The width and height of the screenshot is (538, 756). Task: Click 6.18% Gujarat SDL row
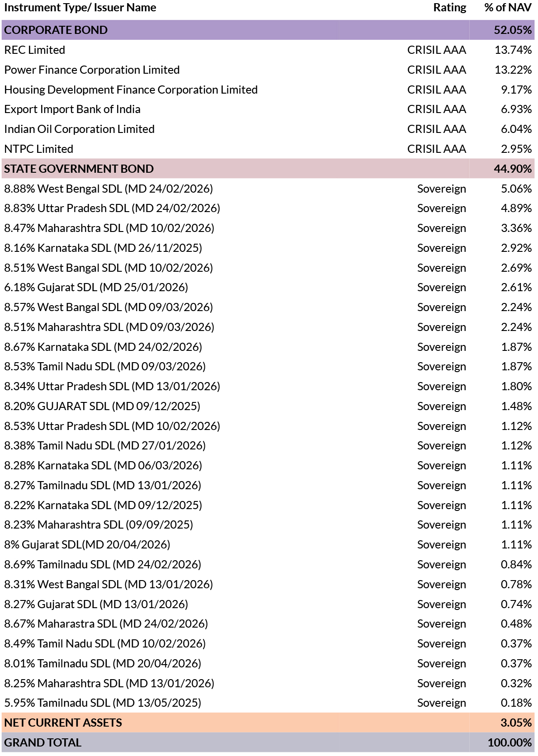pos(268,287)
